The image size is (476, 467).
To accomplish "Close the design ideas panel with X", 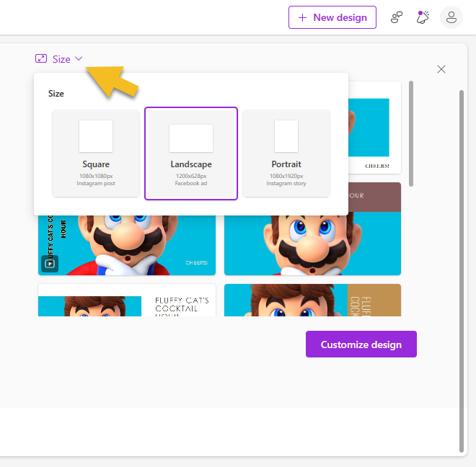I will (x=441, y=69).
